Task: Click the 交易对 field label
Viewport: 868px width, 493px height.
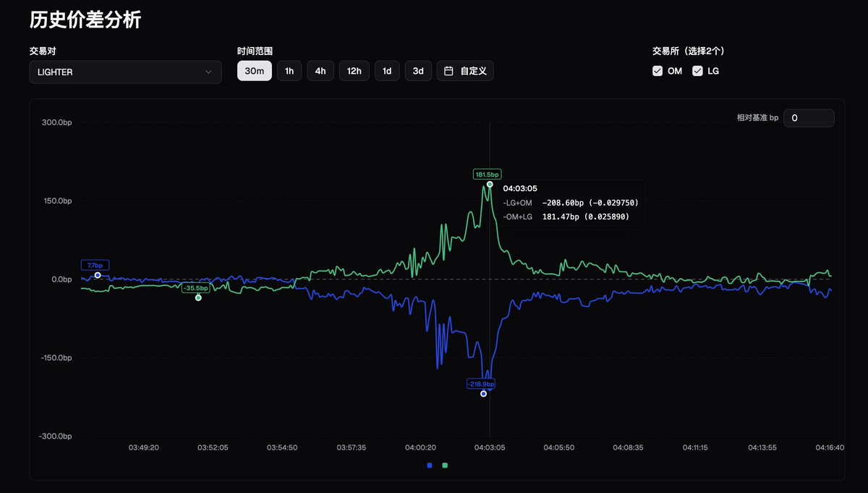Action: pos(43,51)
